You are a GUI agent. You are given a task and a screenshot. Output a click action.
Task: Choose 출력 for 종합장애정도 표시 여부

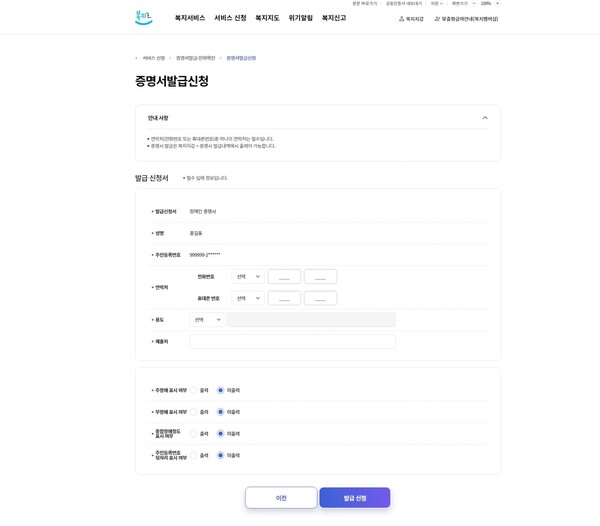click(194, 434)
